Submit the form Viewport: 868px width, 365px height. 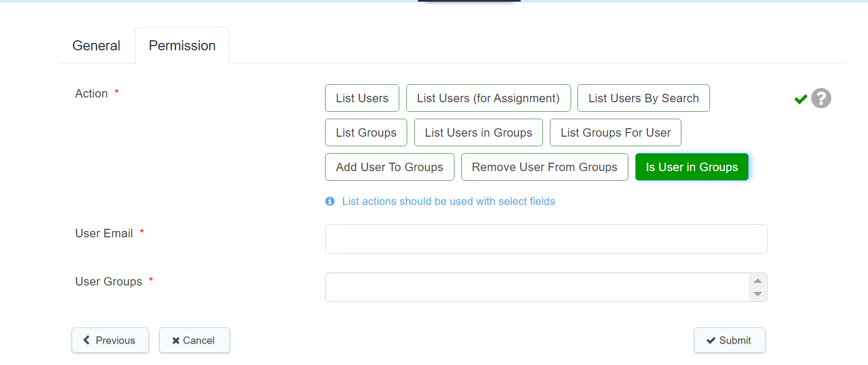tap(730, 340)
